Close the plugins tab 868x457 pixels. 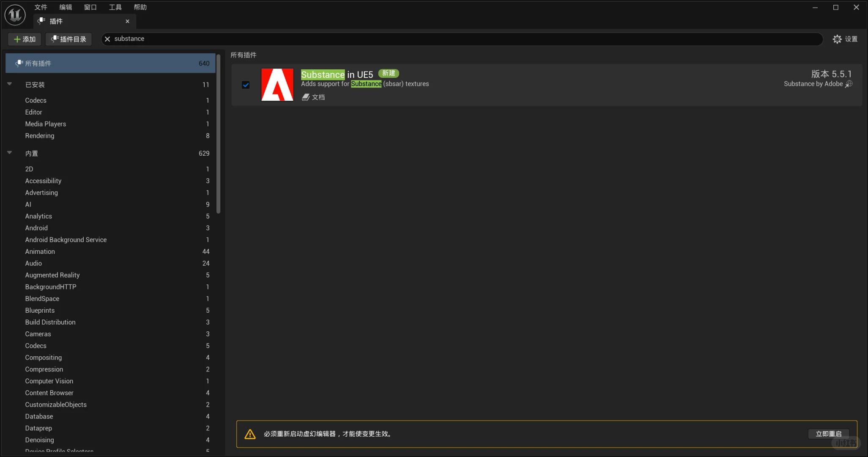(x=127, y=21)
